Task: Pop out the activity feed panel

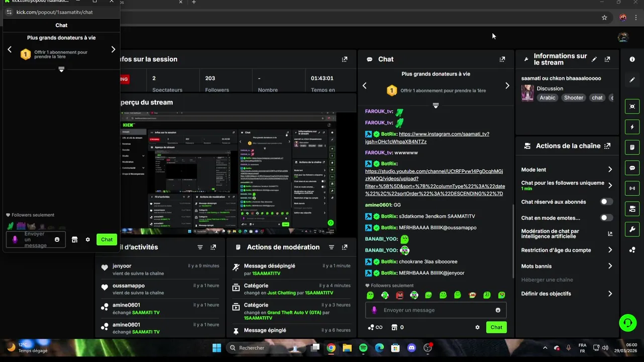Action: pos(213,247)
